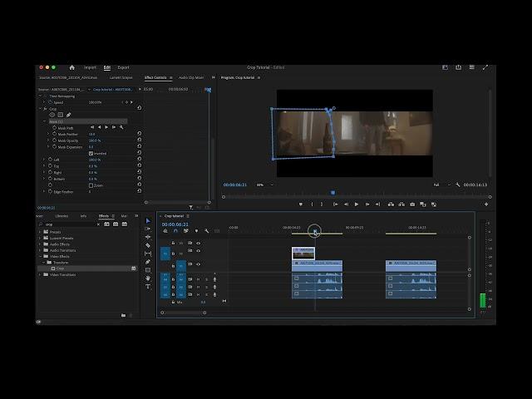This screenshot has height=399, width=532.
Task: Switch to the Info panel tab
Action: (83, 216)
